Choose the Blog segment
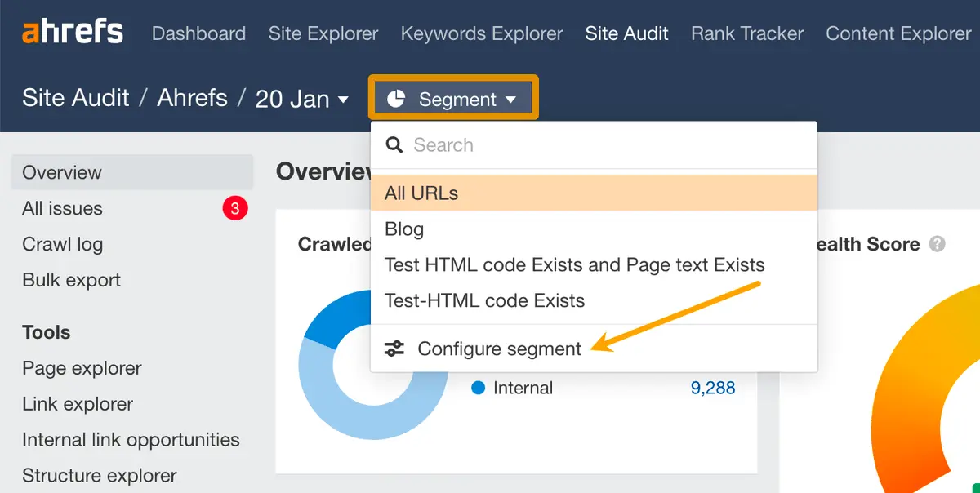This screenshot has width=980, height=493. click(404, 229)
